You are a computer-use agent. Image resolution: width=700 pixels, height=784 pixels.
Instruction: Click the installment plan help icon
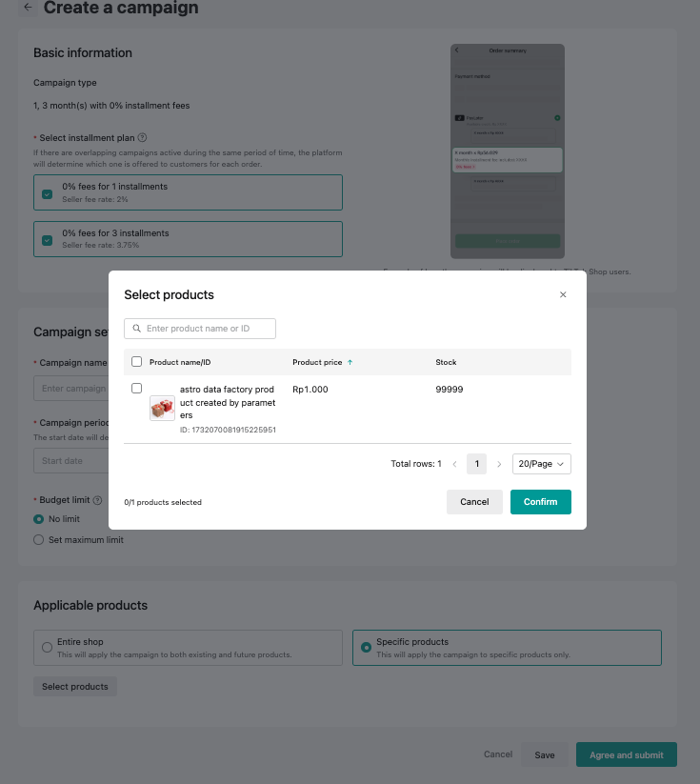coord(142,138)
